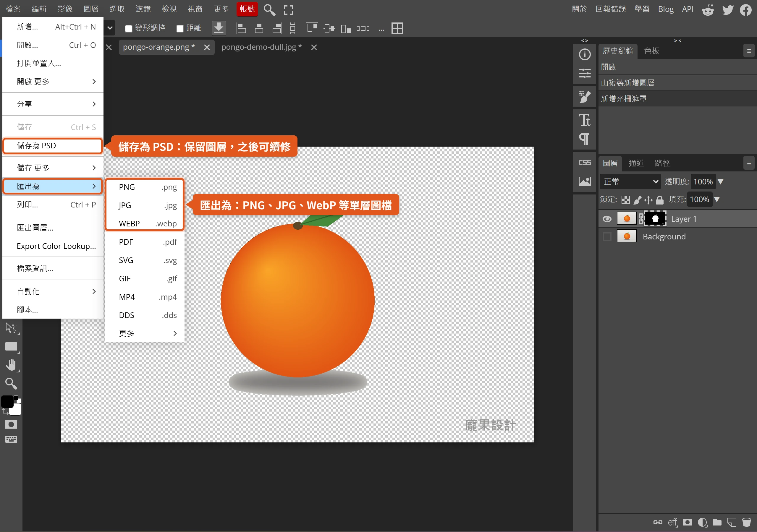Open the CSS panel icon
Image resolution: width=757 pixels, height=532 pixels.
click(x=585, y=163)
